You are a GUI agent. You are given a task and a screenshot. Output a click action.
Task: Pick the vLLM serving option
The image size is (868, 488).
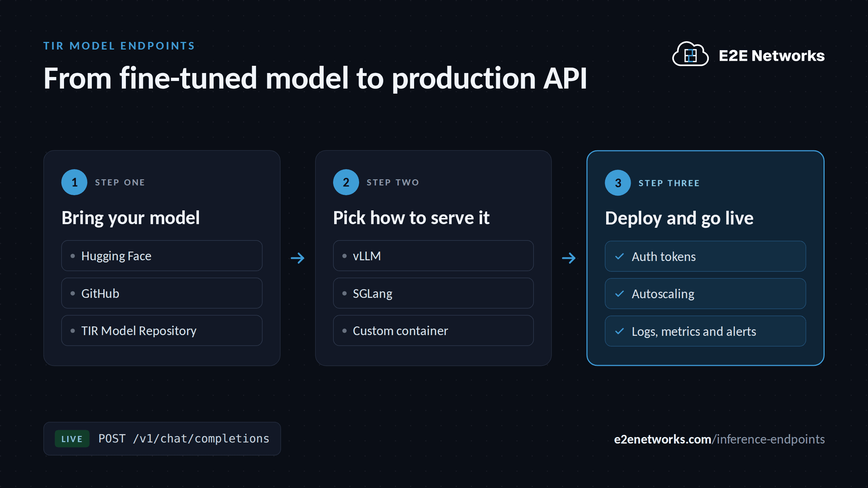(433, 256)
